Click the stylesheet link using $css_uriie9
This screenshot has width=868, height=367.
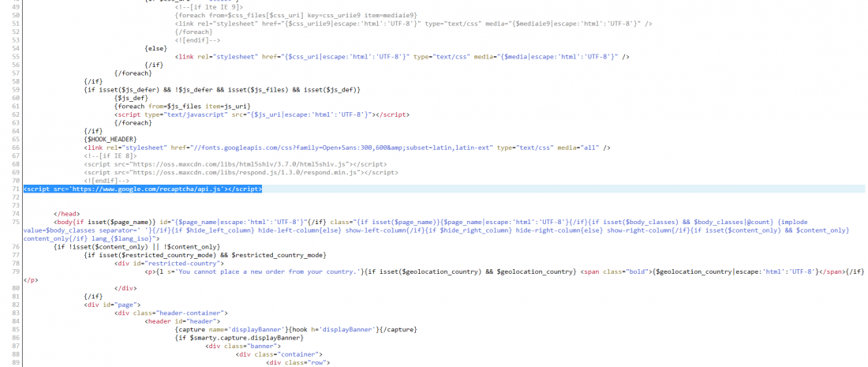click(x=413, y=24)
